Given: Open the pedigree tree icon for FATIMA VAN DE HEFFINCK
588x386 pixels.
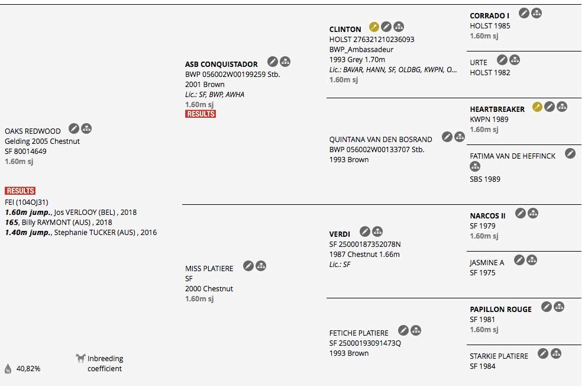Looking at the screenshot, I should (x=475, y=166).
